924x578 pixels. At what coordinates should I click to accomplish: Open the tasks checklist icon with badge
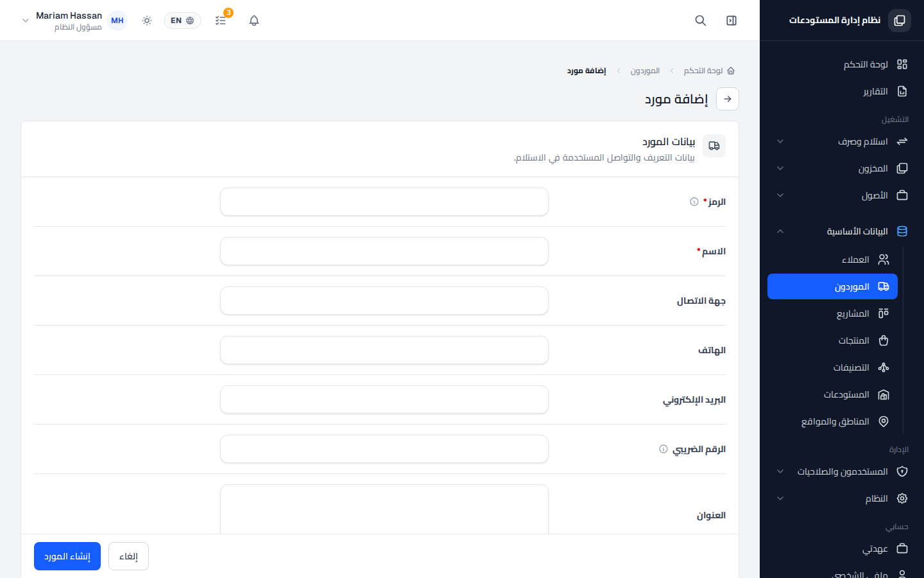coord(221,21)
